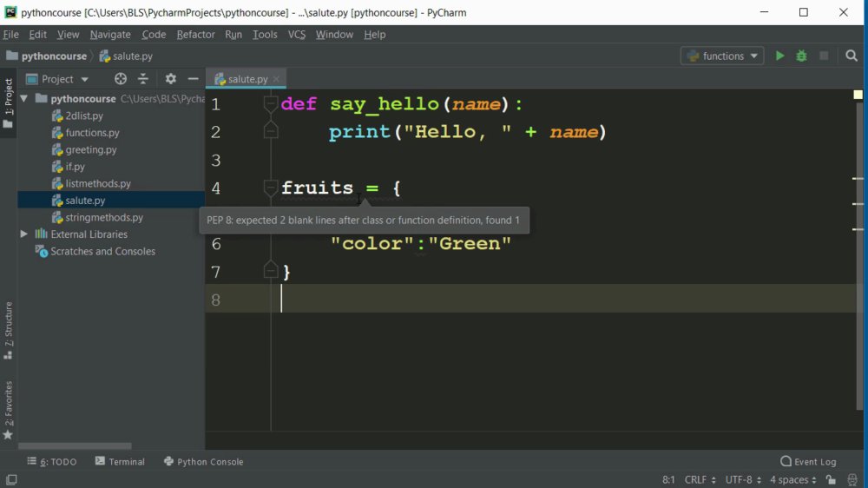This screenshot has width=868, height=488.
Task: Open the Code menu
Action: pyautogui.click(x=154, y=35)
